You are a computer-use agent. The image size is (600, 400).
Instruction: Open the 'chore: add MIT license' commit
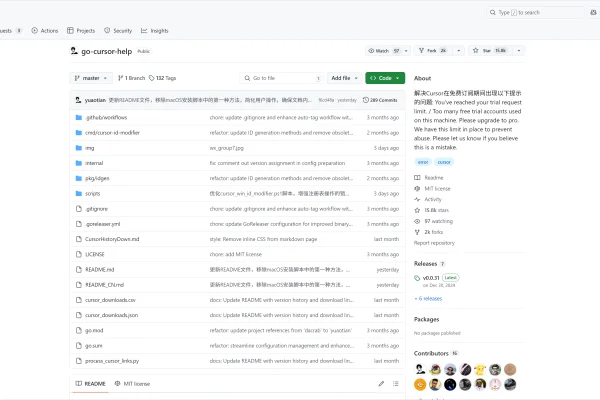point(236,255)
